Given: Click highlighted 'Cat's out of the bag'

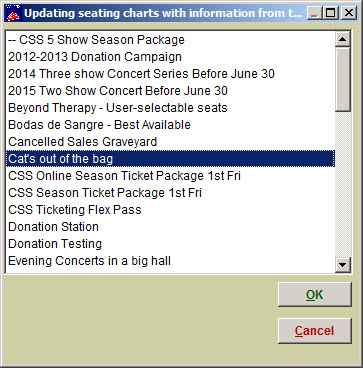Looking at the screenshot, I should 170,159.
